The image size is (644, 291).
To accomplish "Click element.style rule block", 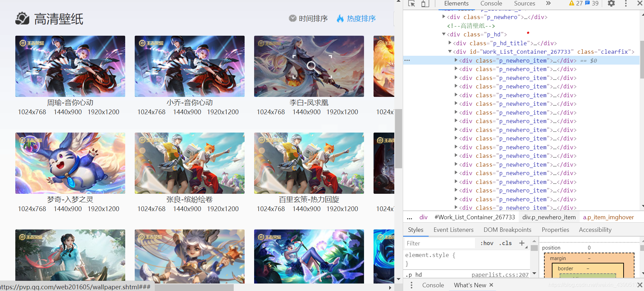I will click(467, 259).
